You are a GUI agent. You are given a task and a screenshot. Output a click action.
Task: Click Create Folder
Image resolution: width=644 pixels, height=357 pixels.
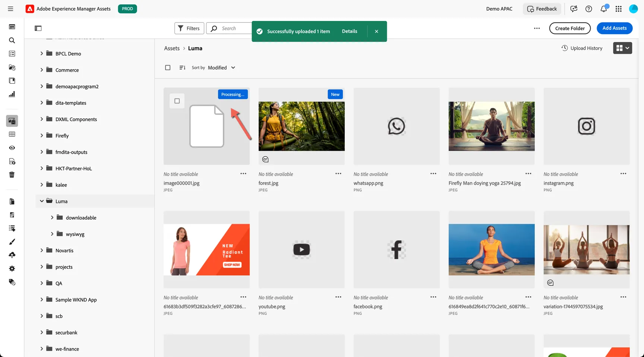570,28
